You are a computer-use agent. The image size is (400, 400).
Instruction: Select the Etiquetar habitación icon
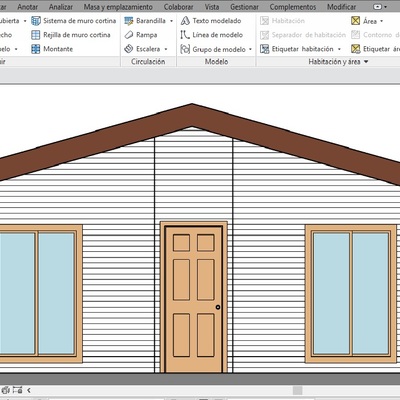click(x=264, y=49)
